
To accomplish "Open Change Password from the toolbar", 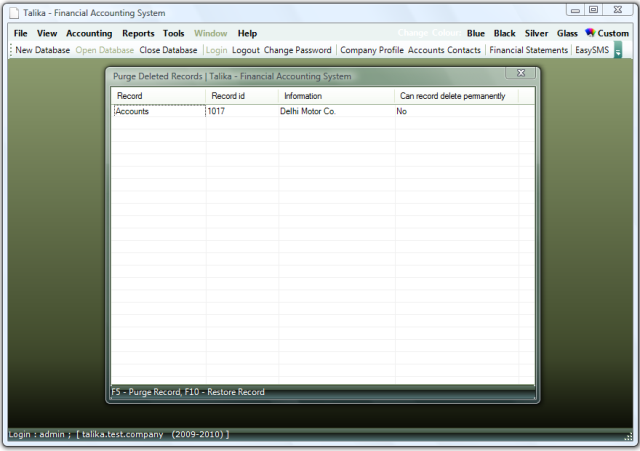I will (297, 50).
